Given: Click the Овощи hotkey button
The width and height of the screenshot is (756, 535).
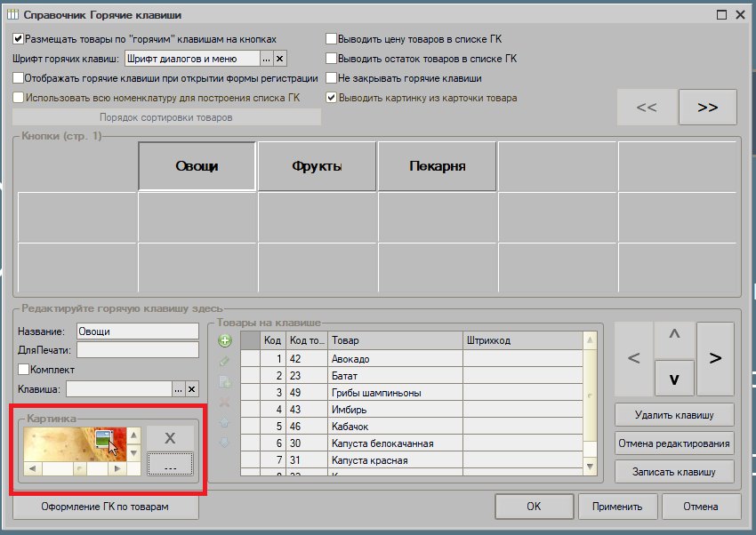Looking at the screenshot, I should tap(197, 166).
